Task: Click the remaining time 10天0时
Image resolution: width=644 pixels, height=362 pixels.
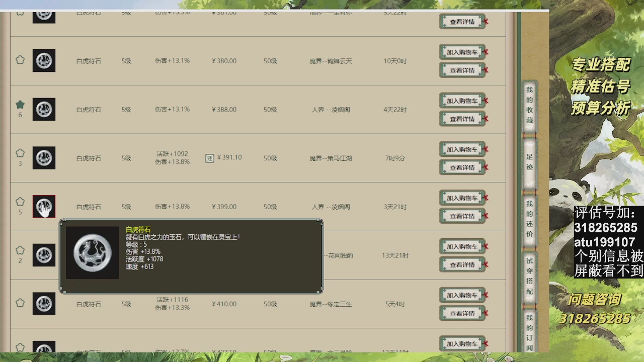Action: point(395,61)
